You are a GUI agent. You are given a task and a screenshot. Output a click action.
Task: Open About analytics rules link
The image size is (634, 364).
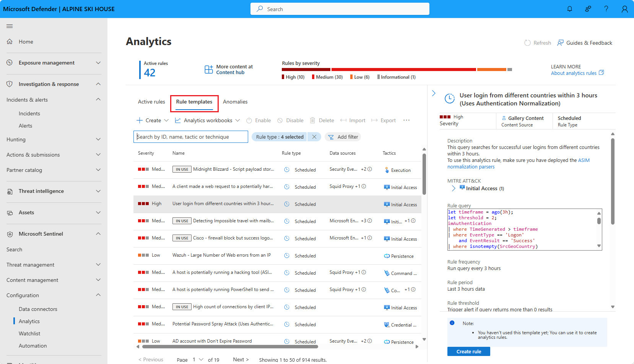pyautogui.click(x=577, y=73)
